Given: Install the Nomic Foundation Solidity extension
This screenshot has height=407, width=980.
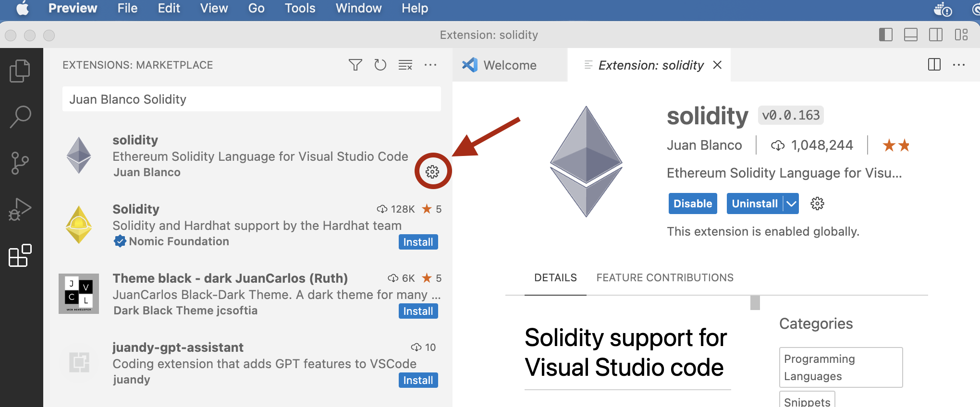Looking at the screenshot, I should [418, 242].
